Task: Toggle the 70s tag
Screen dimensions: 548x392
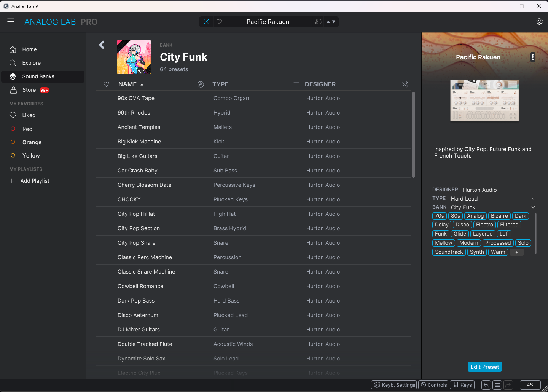Action: pyautogui.click(x=440, y=216)
